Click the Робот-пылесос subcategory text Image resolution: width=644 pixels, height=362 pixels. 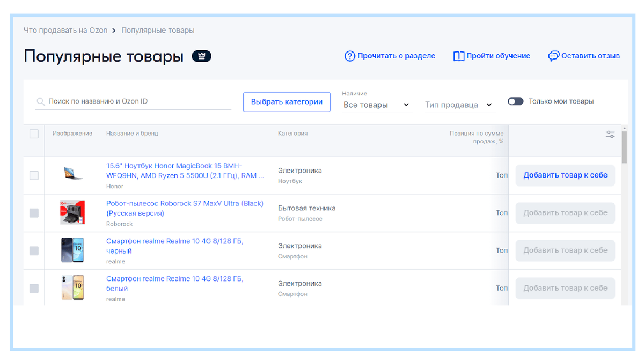300,219
